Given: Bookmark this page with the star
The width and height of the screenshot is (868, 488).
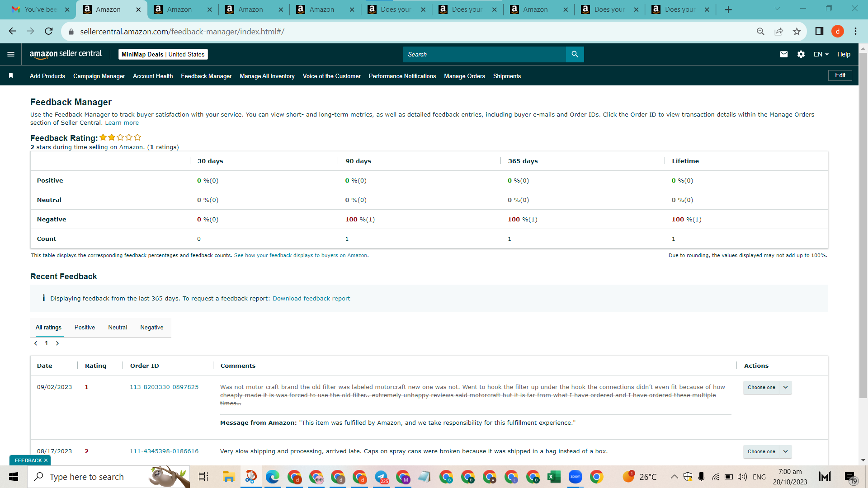Looking at the screenshot, I should tap(797, 31).
